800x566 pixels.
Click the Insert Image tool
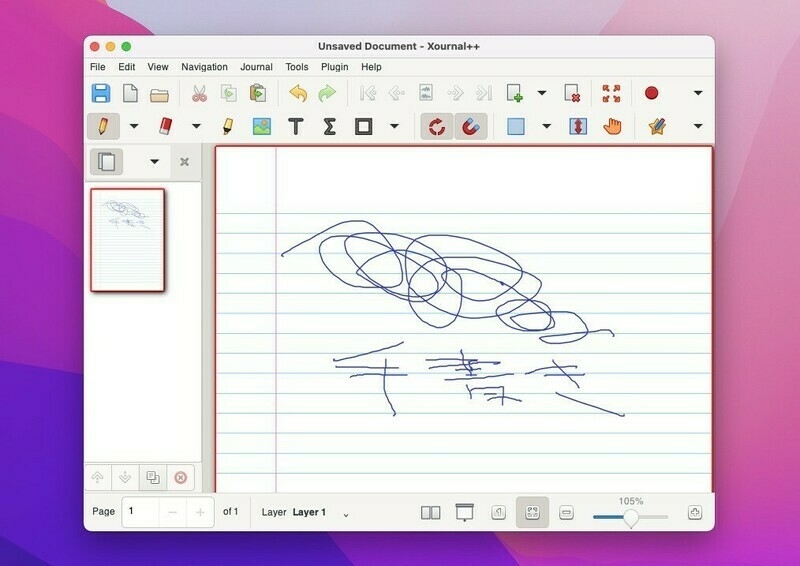(x=261, y=126)
